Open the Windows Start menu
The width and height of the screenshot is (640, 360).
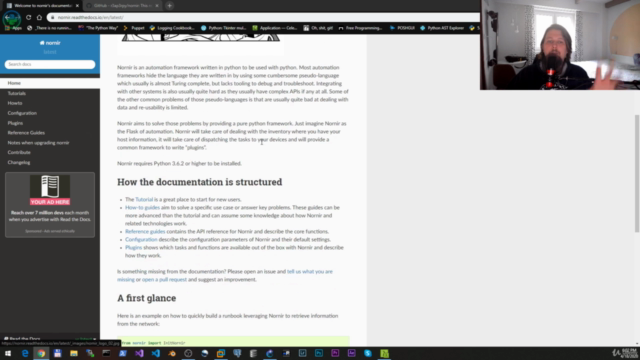point(8,353)
